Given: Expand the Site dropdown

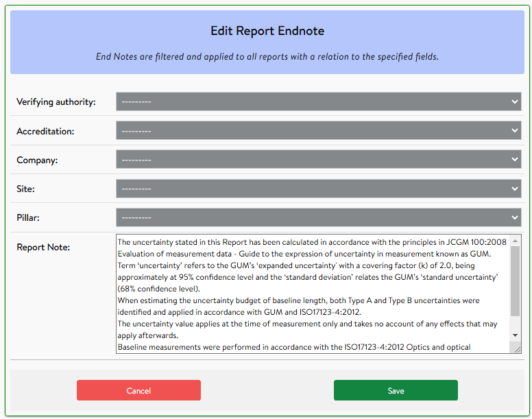Looking at the screenshot, I should (x=318, y=189).
